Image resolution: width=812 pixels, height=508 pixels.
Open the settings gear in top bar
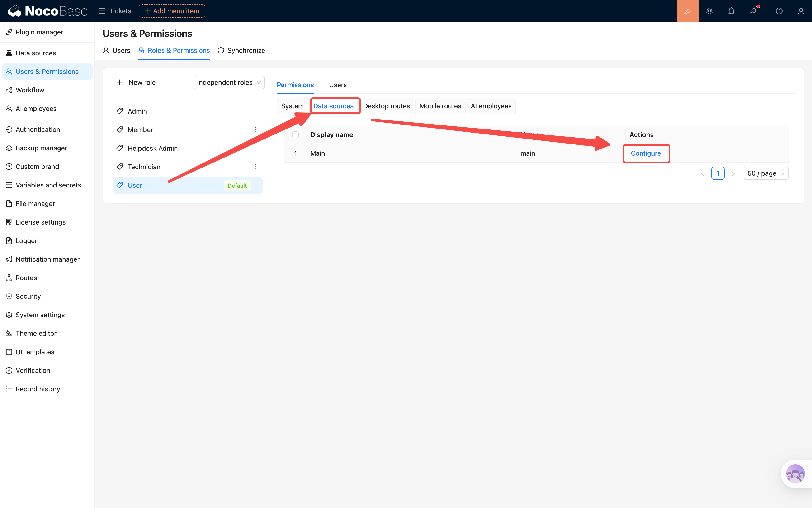(709, 11)
